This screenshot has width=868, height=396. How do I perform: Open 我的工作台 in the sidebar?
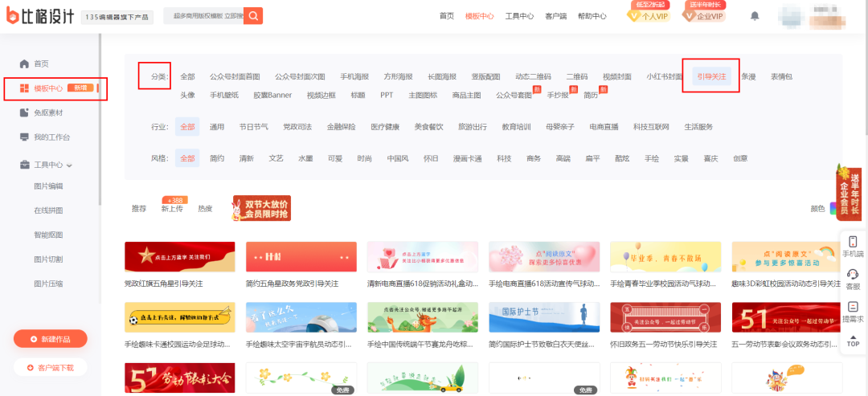click(x=52, y=137)
